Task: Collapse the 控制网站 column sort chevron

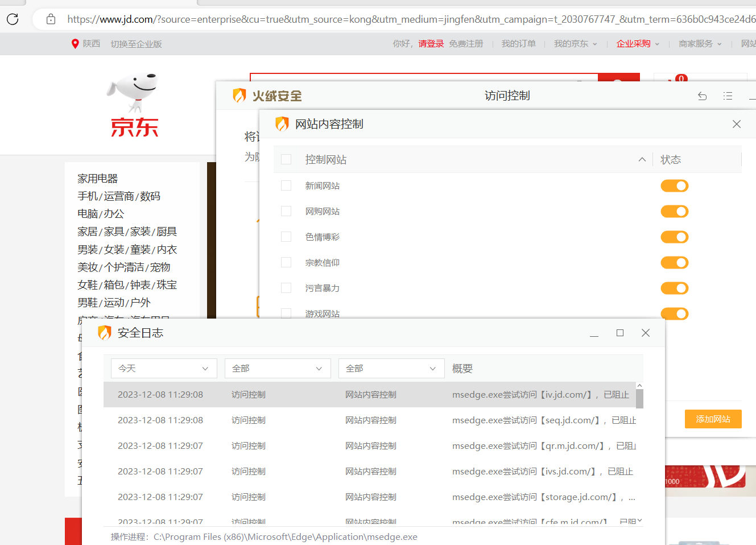Action: [642, 160]
